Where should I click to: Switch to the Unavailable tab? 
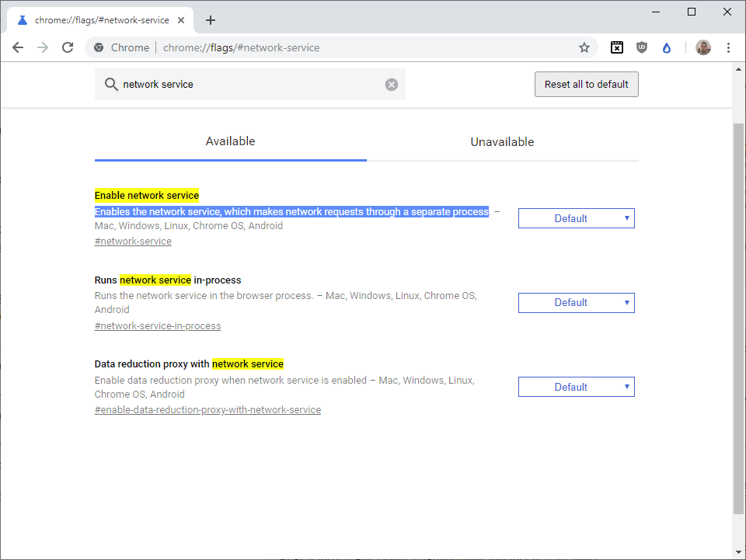(502, 141)
